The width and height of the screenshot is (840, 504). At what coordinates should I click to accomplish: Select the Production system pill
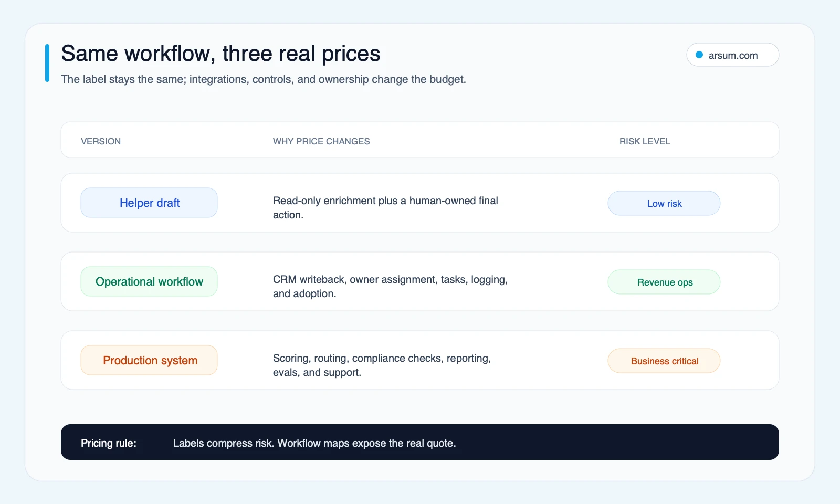point(149,360)
